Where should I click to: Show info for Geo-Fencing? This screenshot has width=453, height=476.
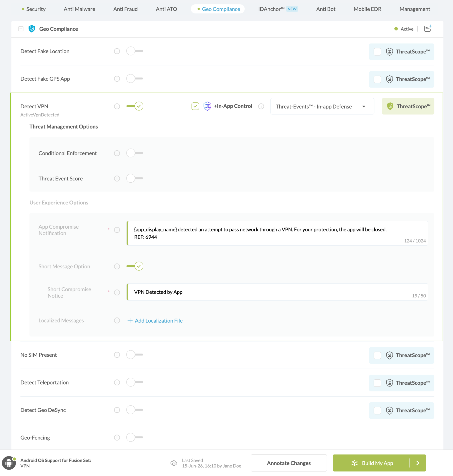(117, 437)
